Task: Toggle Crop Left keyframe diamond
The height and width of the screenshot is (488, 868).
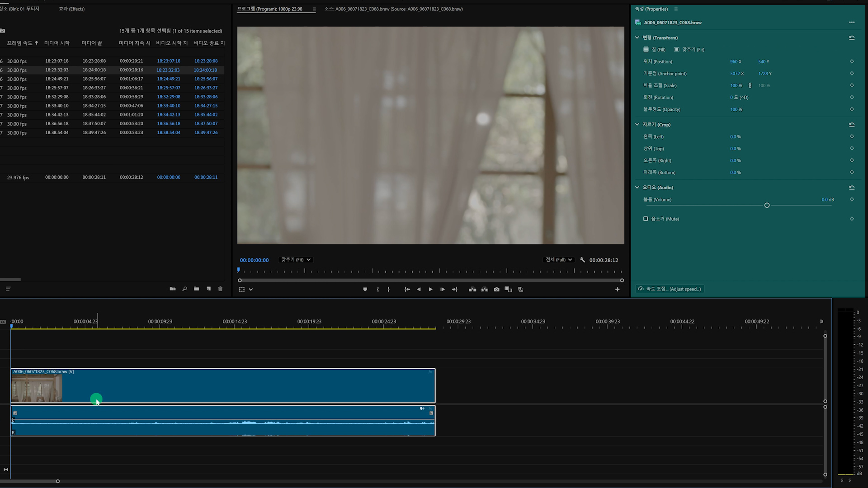Action: [852, 136]
